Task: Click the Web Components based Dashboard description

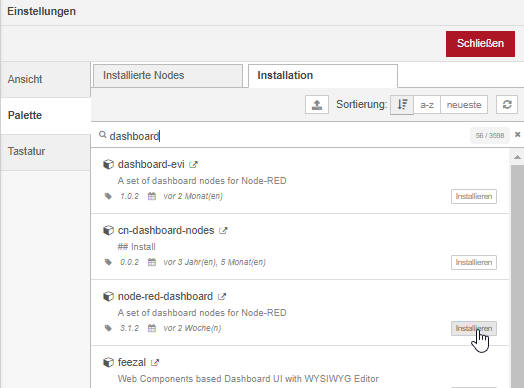Action: (248, 379)
